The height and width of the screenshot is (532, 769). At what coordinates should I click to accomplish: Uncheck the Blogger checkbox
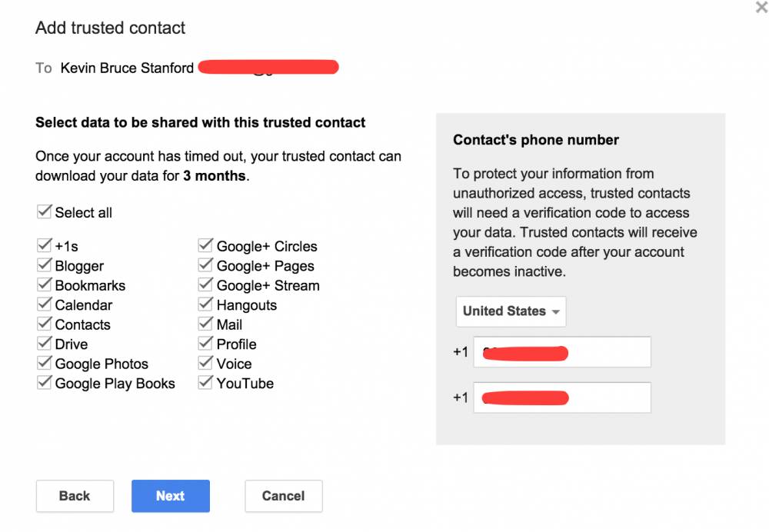click(x=44, y=264)
